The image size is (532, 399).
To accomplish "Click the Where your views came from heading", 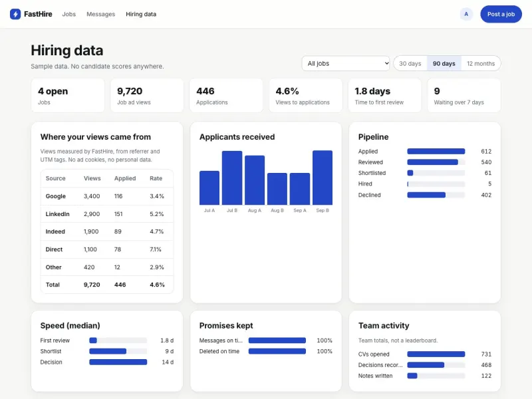I will [x=96, y=137].
